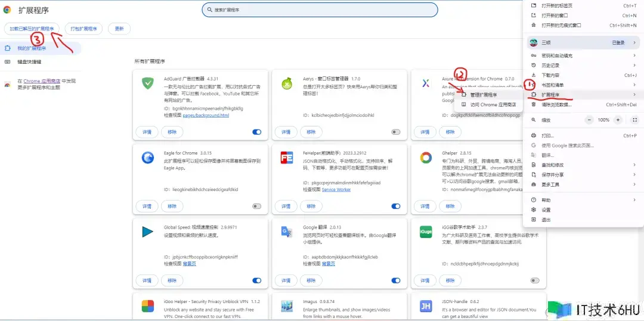Click the 搜索扩展程序 search field
The width and height of the screenshot is (644, 321).
(320, 10)
